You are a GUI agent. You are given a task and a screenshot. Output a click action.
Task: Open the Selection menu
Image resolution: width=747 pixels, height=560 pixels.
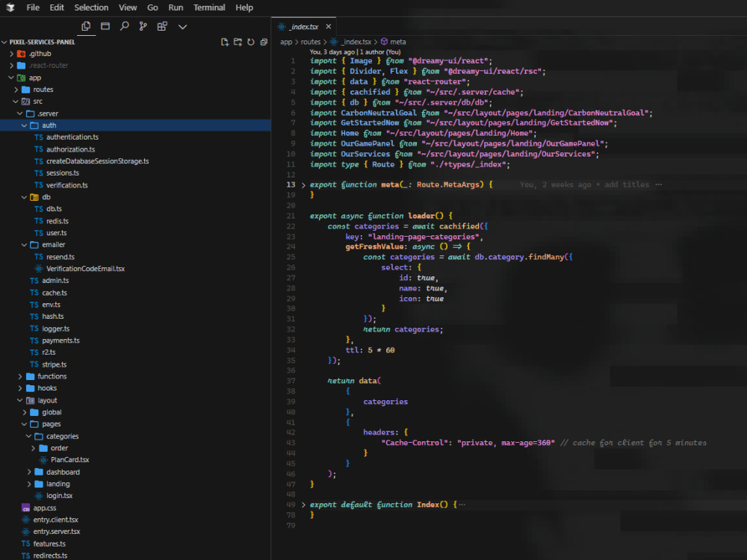coord(91,7)
